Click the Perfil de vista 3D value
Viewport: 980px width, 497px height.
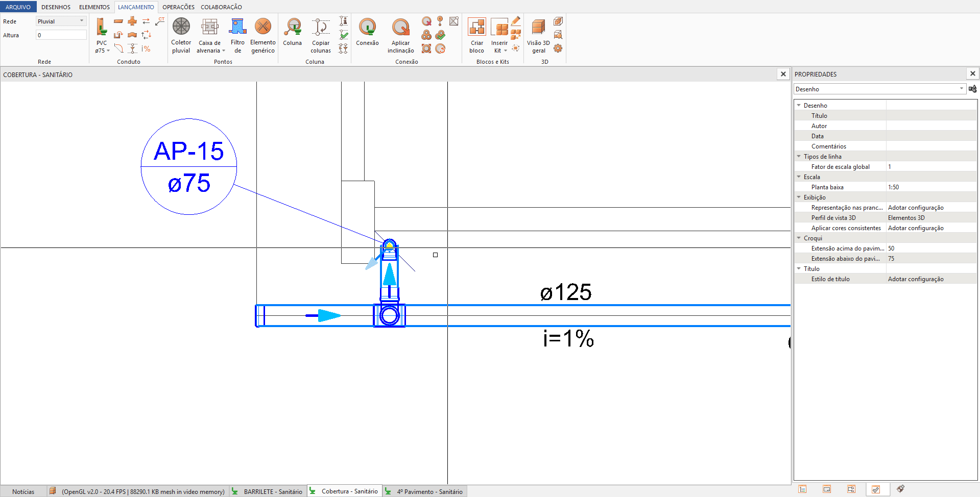tap(931, 217)
